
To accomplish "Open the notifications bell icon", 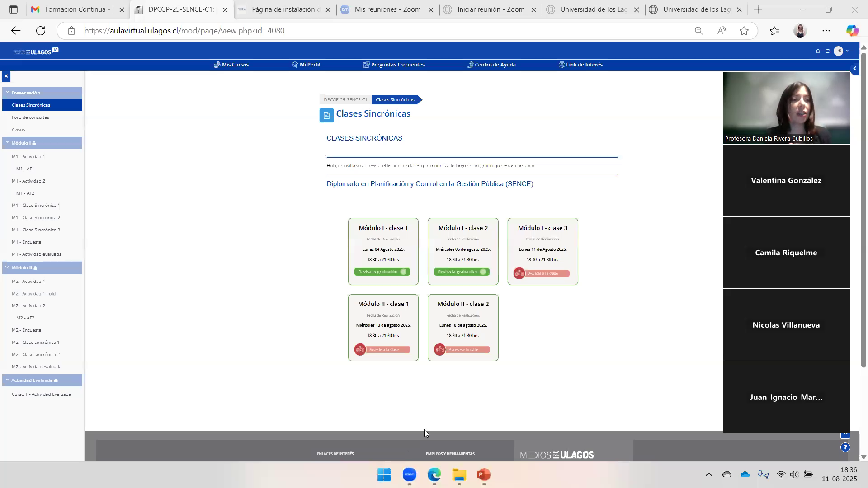I will coord(818,52).
